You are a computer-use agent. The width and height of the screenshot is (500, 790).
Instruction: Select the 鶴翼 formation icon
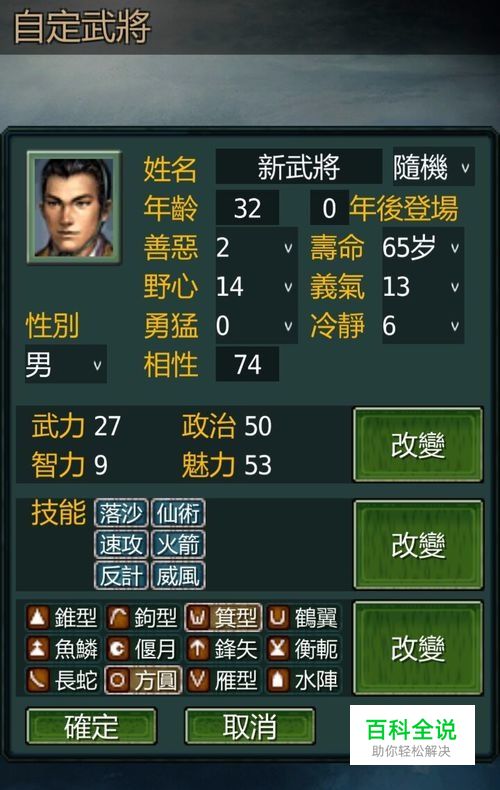[278, 617]
